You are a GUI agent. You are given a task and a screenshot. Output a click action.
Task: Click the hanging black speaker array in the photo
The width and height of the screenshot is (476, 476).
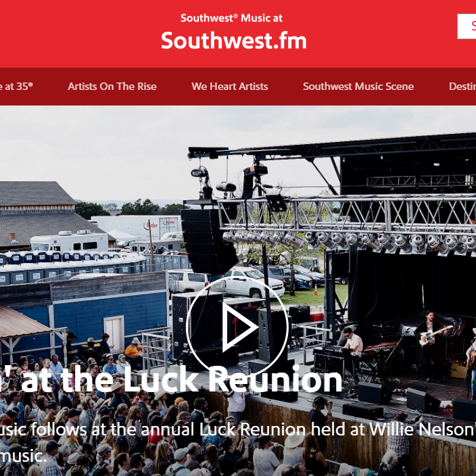click(208, 241)
